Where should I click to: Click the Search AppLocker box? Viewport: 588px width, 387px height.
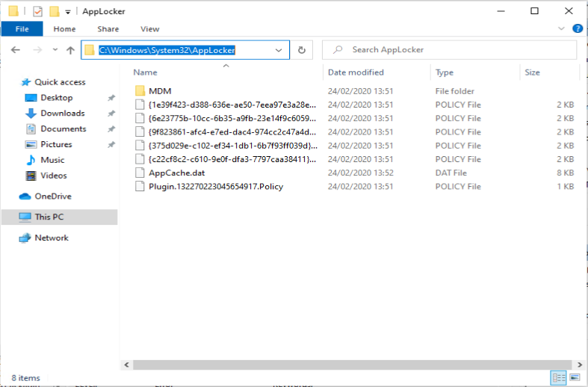pyautogui.click(x=449, y=49)
